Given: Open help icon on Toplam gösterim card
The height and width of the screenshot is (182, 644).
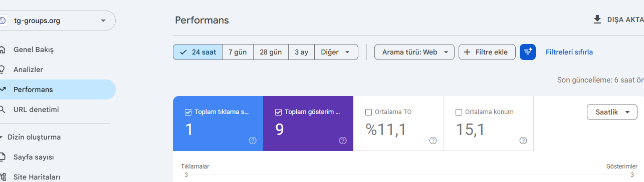Looking at the screenshot, I should coord(343,140).
